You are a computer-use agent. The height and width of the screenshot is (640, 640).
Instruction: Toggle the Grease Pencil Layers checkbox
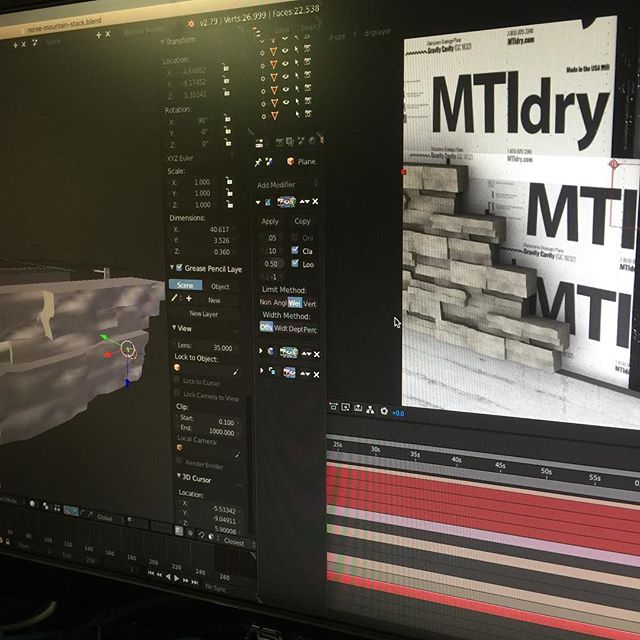[179, 268]
